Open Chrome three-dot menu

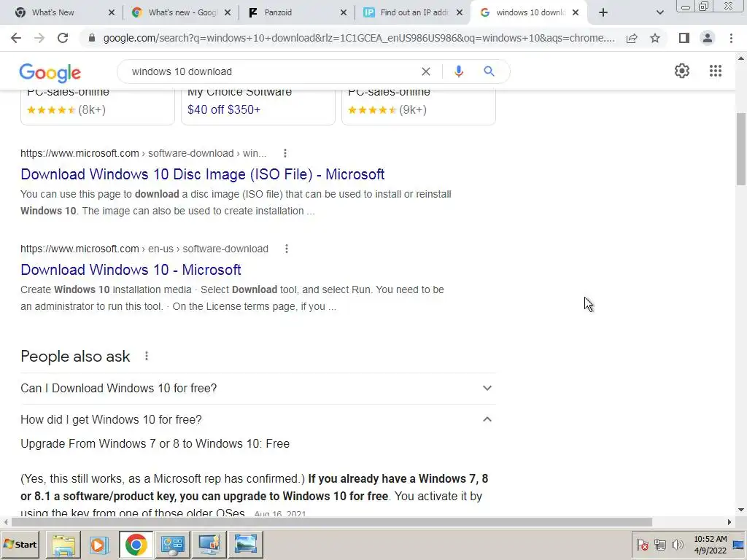tap(731, 38)
